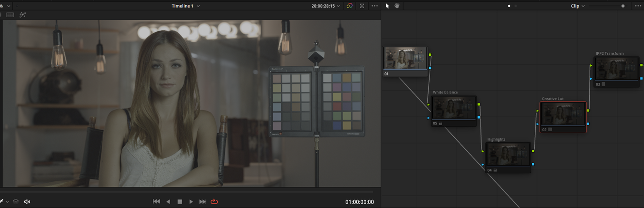Select first node graph page dot

coord(509,6)
